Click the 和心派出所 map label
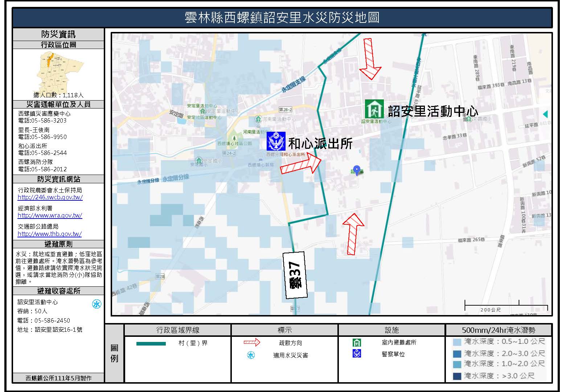566x392 pixels. click(x=320, y=144)
